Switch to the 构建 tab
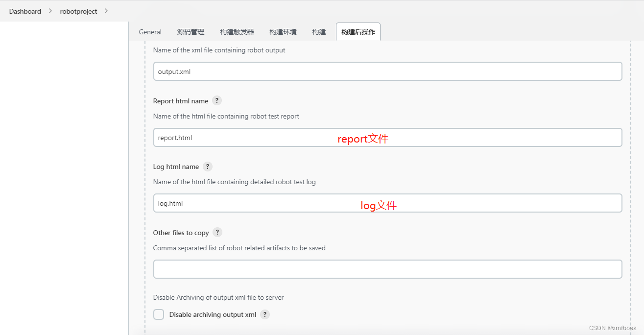 click(x=319, y=32)
